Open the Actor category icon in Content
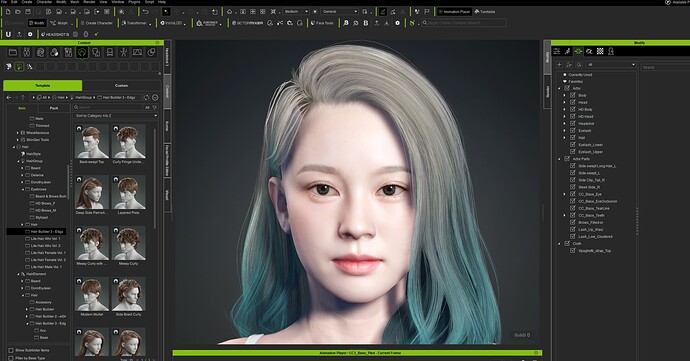The height and width of the screenshot is (361, 690). pyautogui.click(x=27, y=53)
